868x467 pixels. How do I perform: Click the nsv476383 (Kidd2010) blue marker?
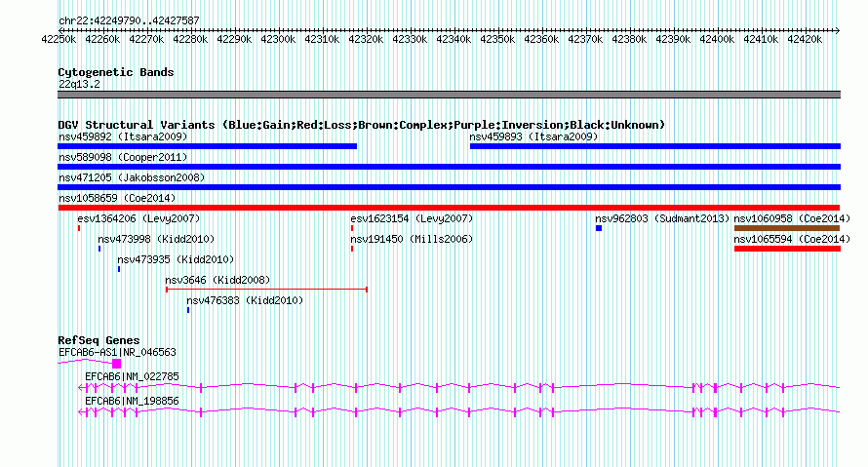tap(188, 310)
